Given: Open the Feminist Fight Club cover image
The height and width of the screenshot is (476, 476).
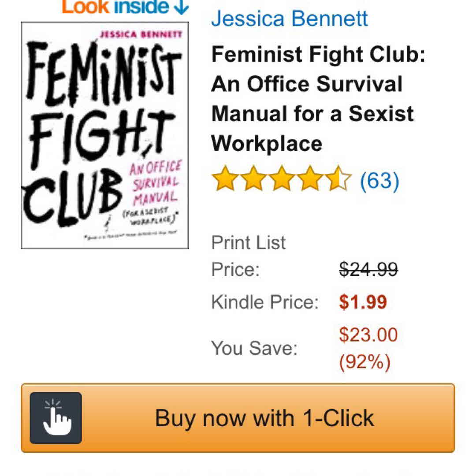Looking at the screenshot, I should [105, 135].
